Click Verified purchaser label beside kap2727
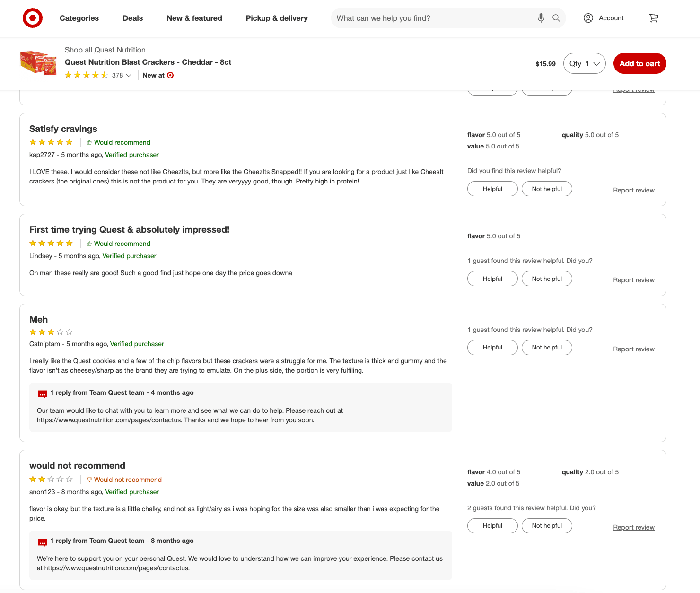 pos(132,155)
